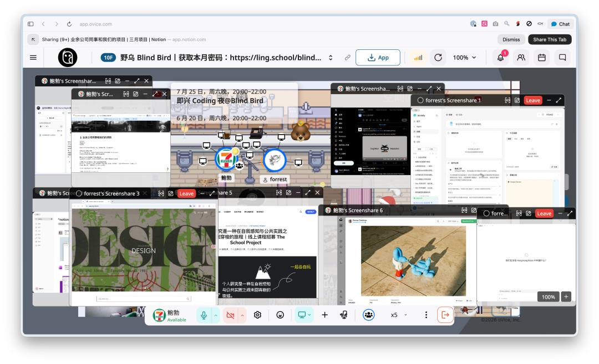Open screen share options chevron
Image resolution: width=599 pixels, height=364 pixels.
[309, 315]
